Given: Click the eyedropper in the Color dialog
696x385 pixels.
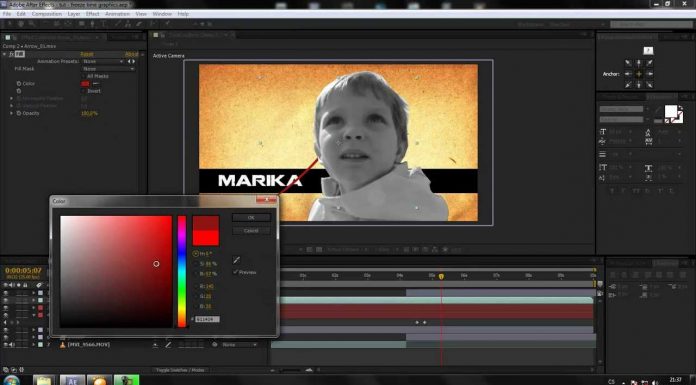Looking at the screenshot, I should click(237, 260).
